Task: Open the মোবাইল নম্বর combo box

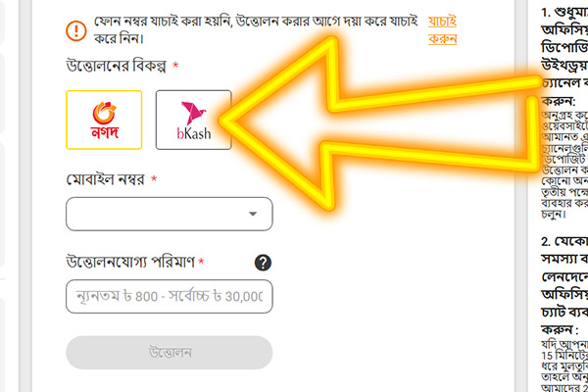Action: coord(170,214)
